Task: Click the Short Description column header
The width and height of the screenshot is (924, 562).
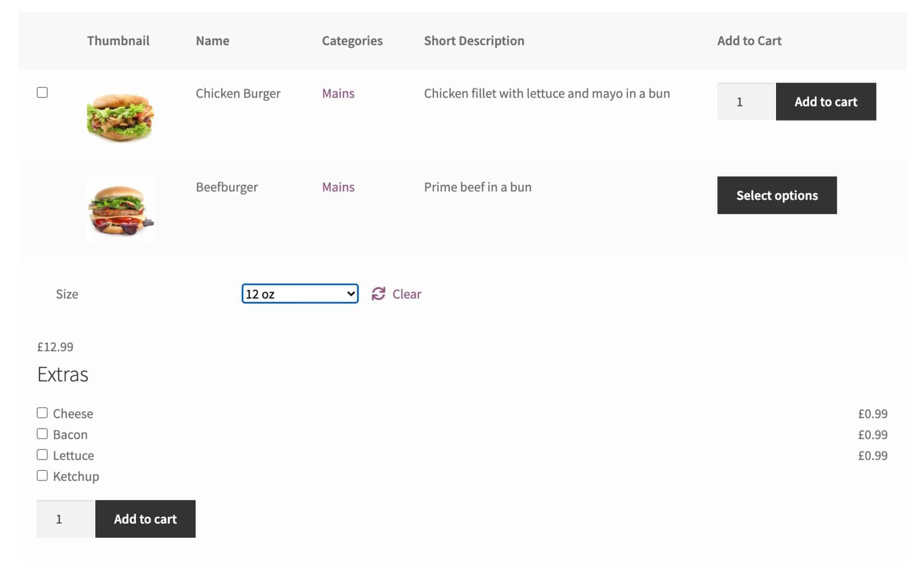Action: pos(474,40)
